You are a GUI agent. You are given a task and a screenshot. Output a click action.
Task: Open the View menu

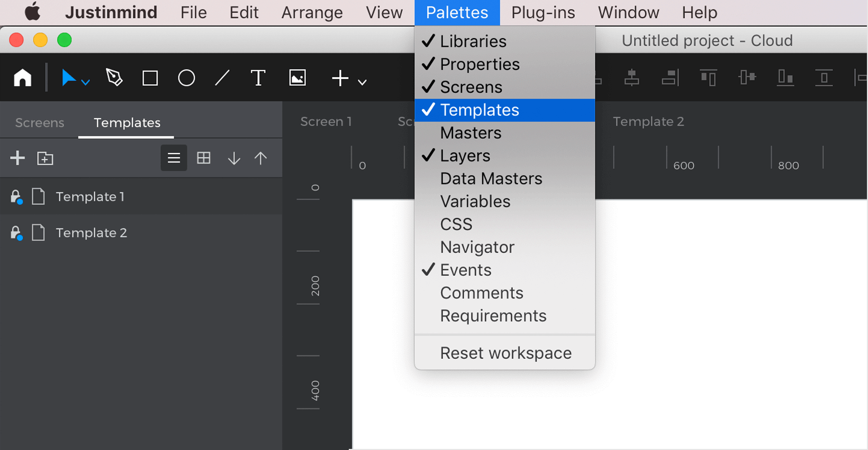coord(384,12)
